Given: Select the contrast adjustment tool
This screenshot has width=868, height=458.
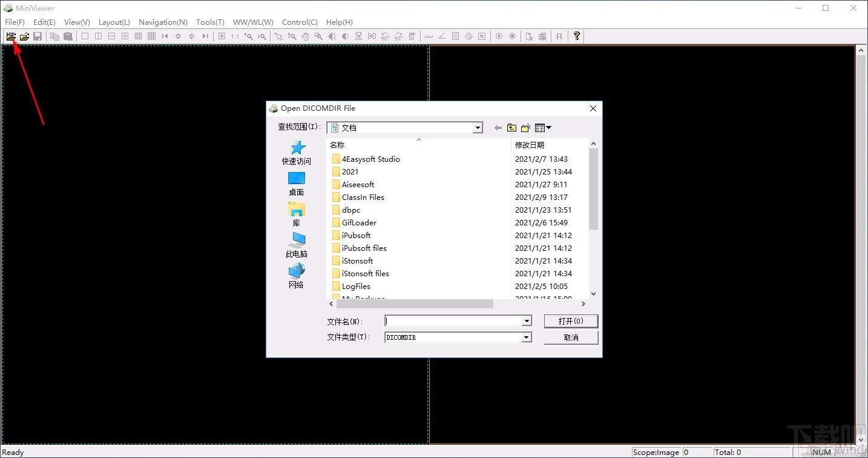Looking at the screenshot, I should click(x=345, y=36).
